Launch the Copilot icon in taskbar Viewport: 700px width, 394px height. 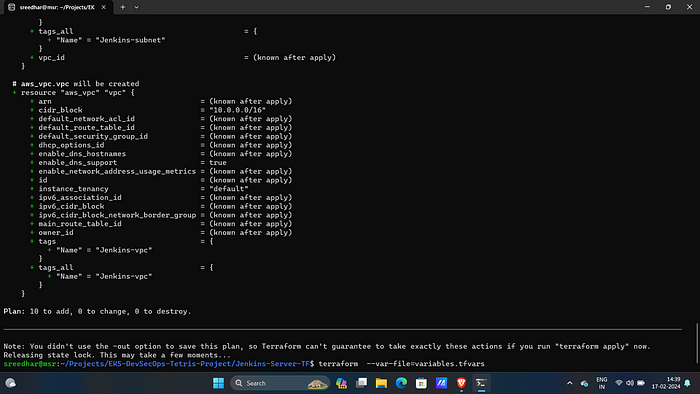(x=342, y=383)
